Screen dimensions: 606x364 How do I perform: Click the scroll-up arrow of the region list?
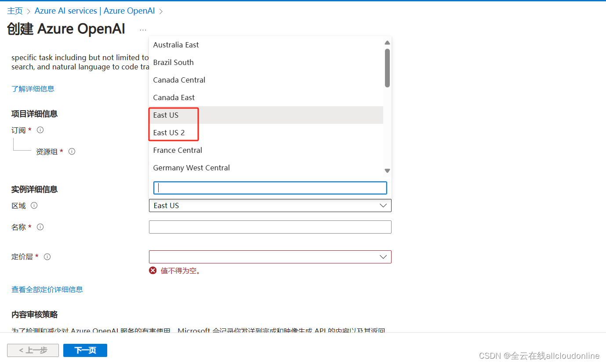pos(387,43)
